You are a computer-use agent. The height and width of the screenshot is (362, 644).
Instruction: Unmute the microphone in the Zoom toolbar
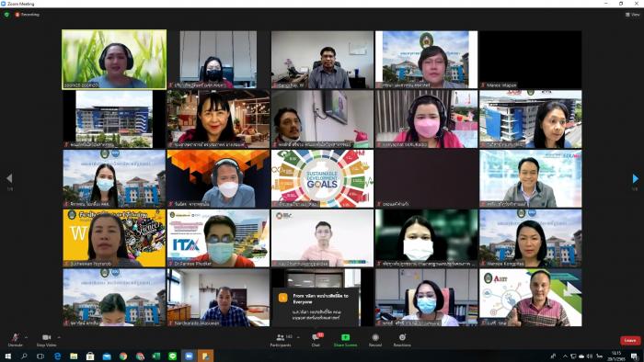coord(16,339)
